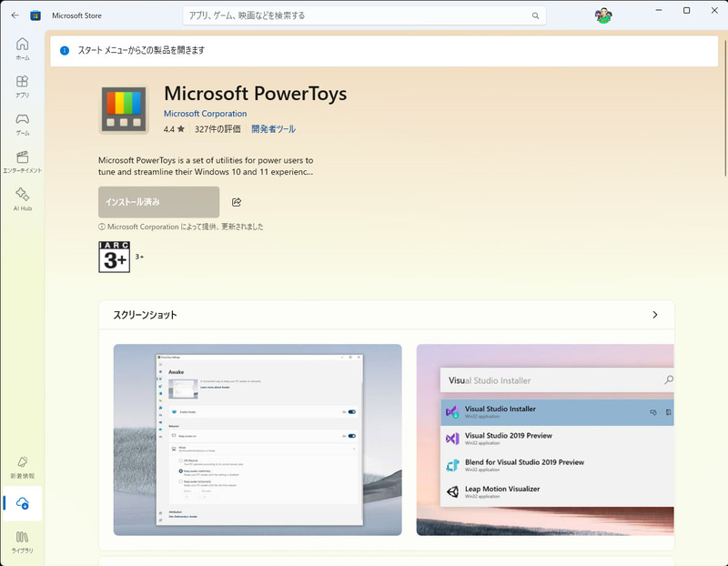Open the ホーム icon in the sidebar
Screen dimensions: 728x566
[20, 43]
